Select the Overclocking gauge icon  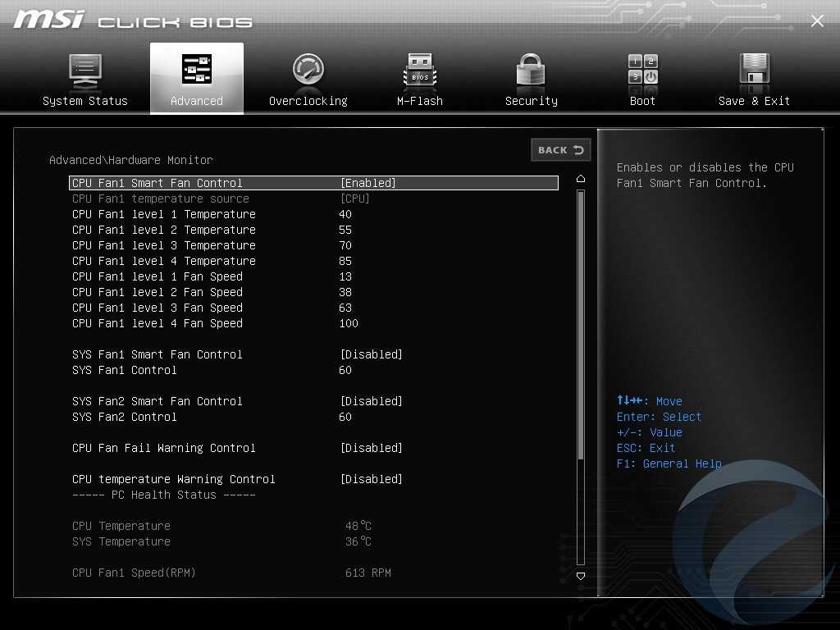click(x=308, y=71)
